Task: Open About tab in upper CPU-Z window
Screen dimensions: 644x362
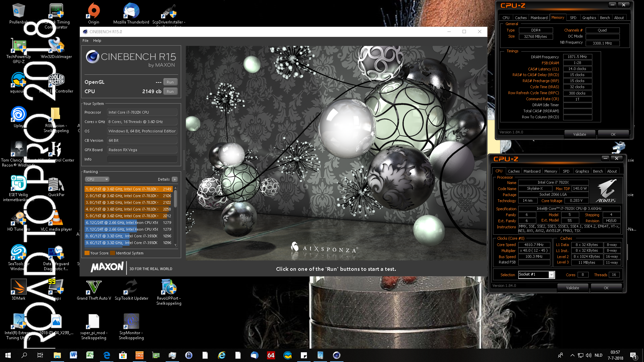Action: (619, 18)
